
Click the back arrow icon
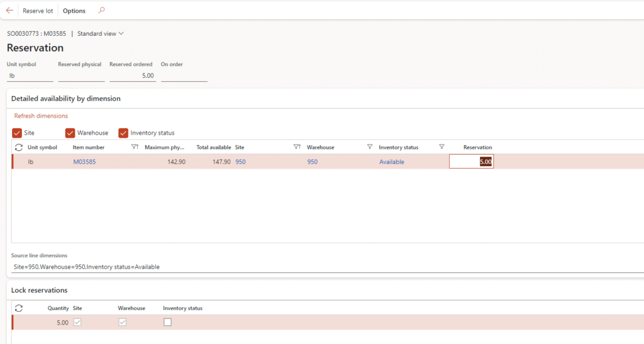click(9, 11)
